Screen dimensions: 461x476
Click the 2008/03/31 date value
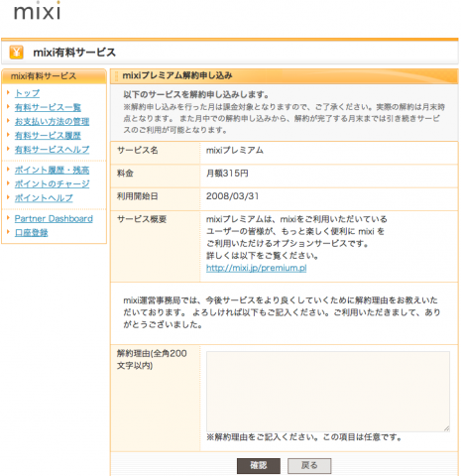click(x=232, y=196)
